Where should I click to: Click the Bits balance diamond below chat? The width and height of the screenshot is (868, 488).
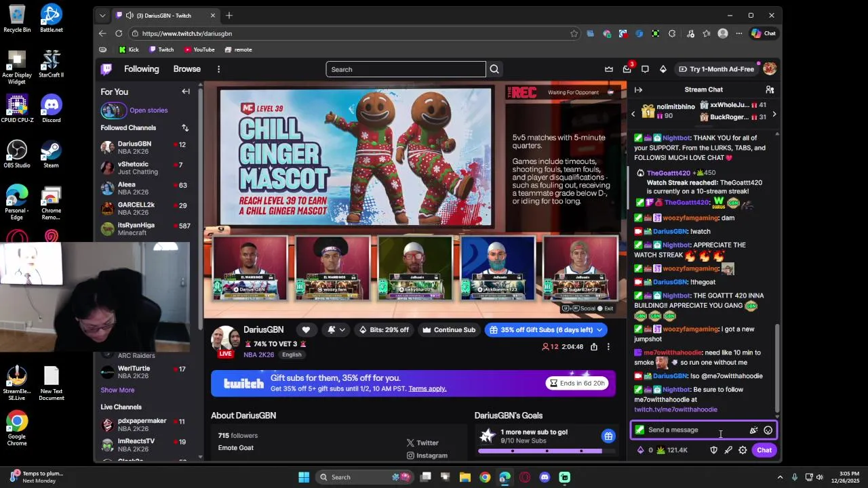pyautogui.click(x=644, y=450)
